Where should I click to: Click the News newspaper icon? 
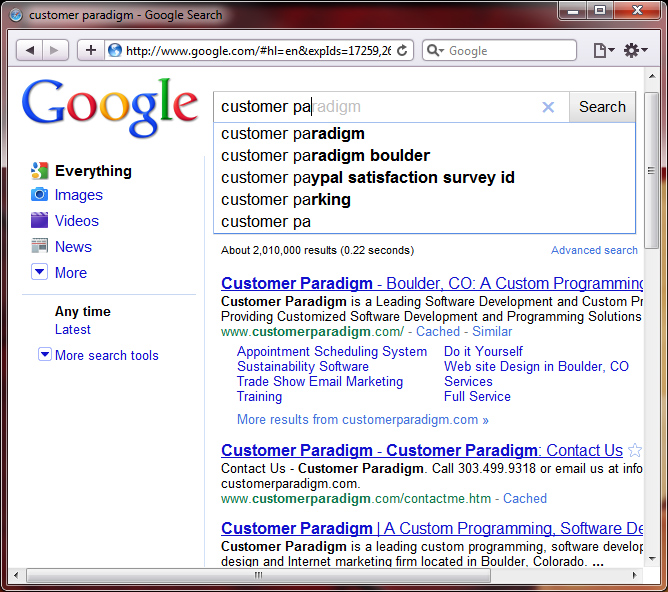39,247
